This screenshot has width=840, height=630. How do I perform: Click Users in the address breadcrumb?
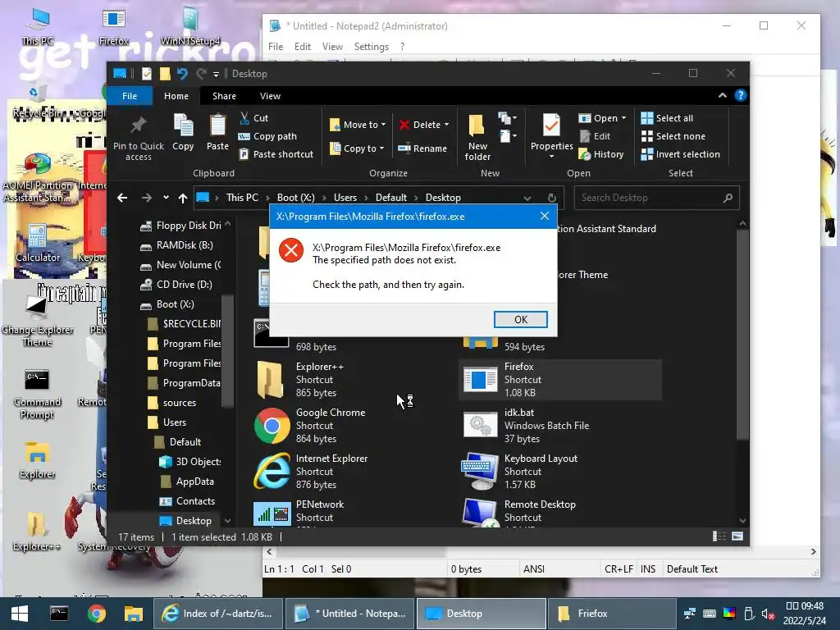click(345, 198)
